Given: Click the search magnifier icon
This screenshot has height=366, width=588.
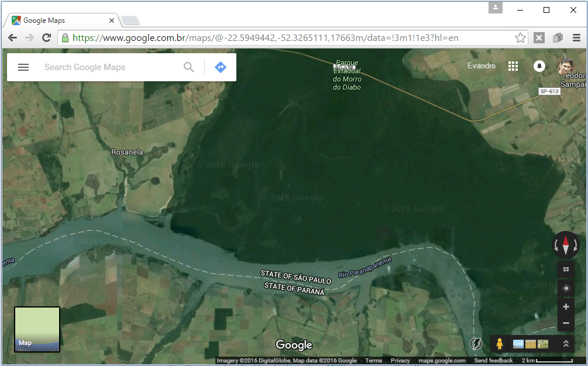Looking at the screenshot, I should (188, 67).
